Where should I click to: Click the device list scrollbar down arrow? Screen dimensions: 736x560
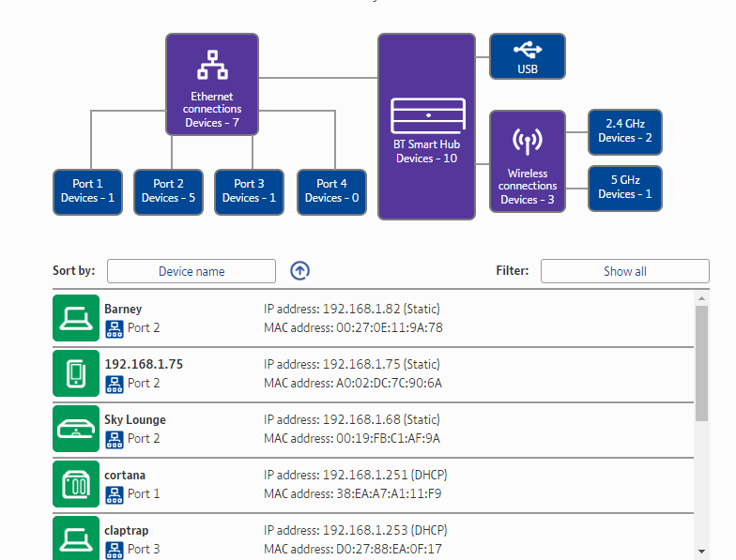tap(702, 551)
